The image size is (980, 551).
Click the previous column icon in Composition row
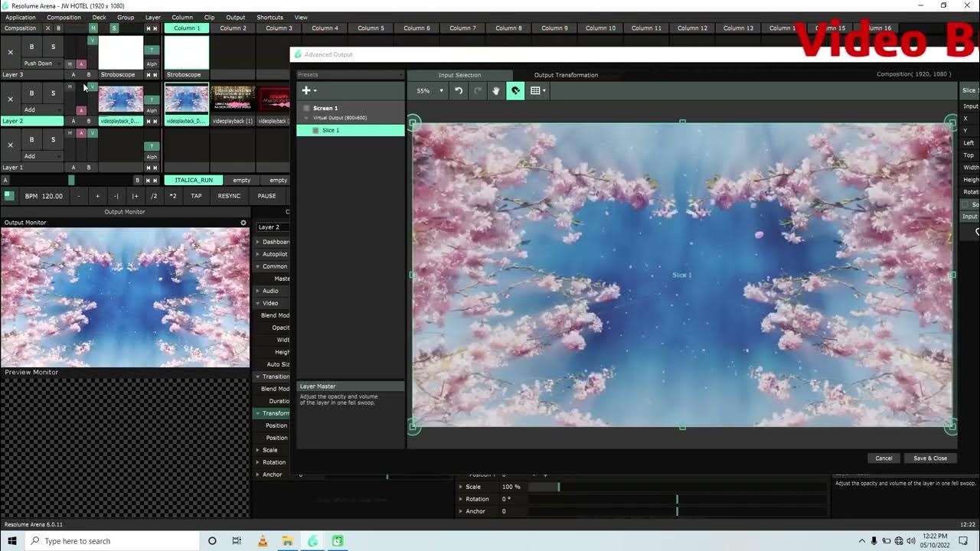point(148,28)
